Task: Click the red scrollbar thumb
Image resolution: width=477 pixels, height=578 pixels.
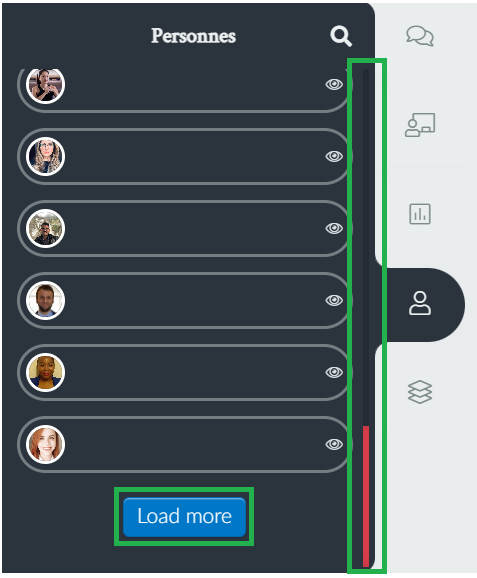Action: coord(366,495)
